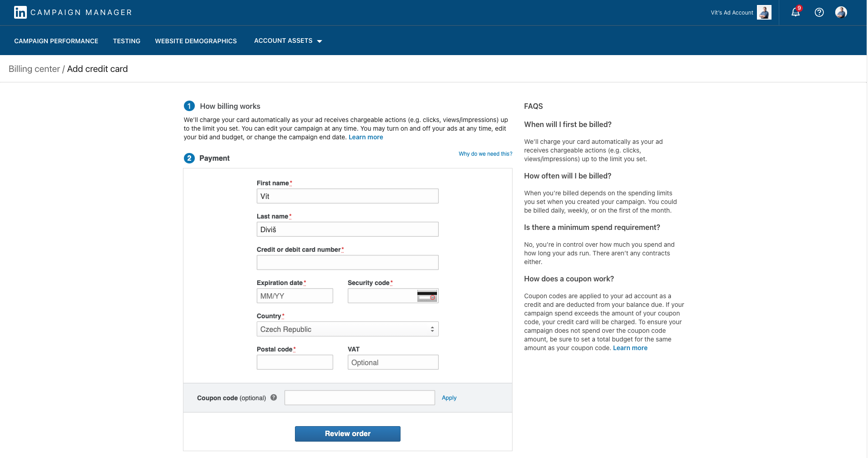Focus the credit card number field
This screenshot has height=458, width=868.
(x=347, y=263)
